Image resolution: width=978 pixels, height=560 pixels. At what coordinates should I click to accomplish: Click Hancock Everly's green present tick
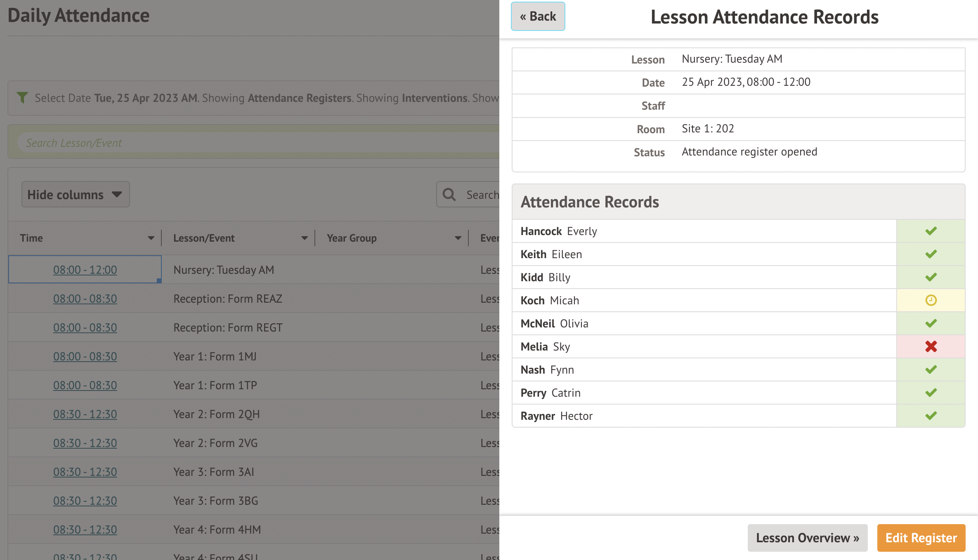[931, 231]
